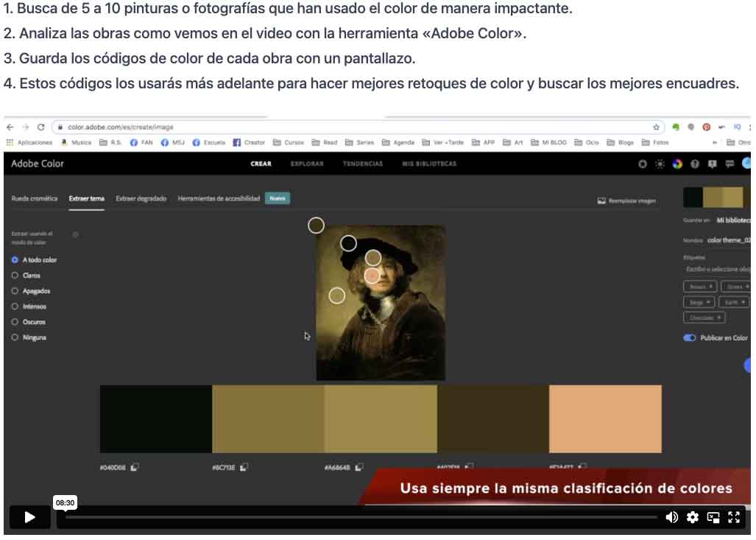Switch to the Extraer tema tab

pos(86,198)
